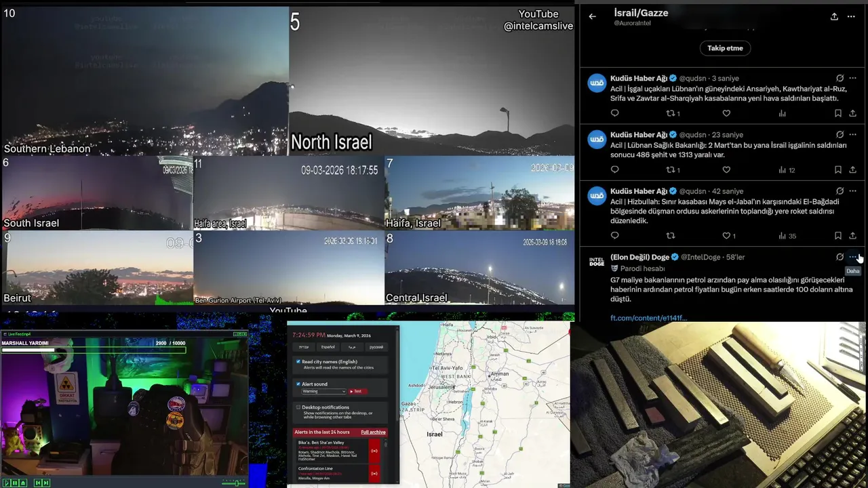Open more options for the 42 saniye tweet

click(852, 191)
